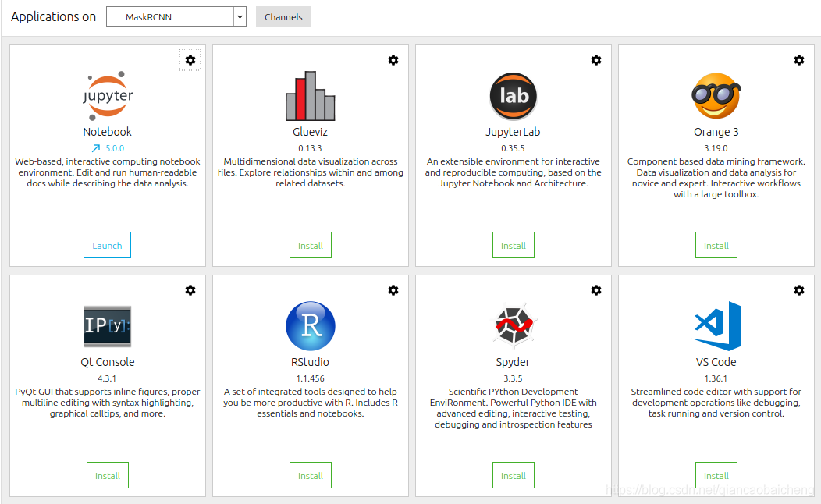Click the Jupyter Notebook logo
The image size is (821, 504).
point(108,96)
